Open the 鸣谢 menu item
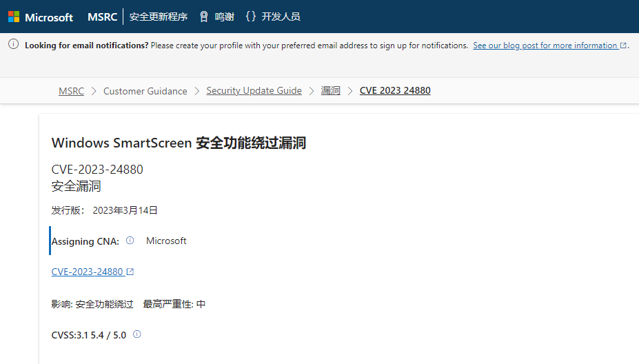 point(225,17)
